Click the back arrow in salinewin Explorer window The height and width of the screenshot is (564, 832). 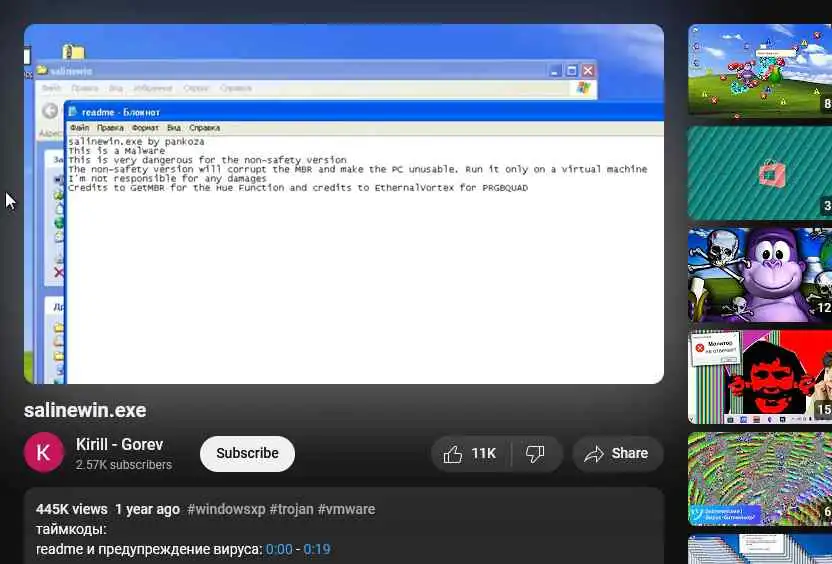50,111
